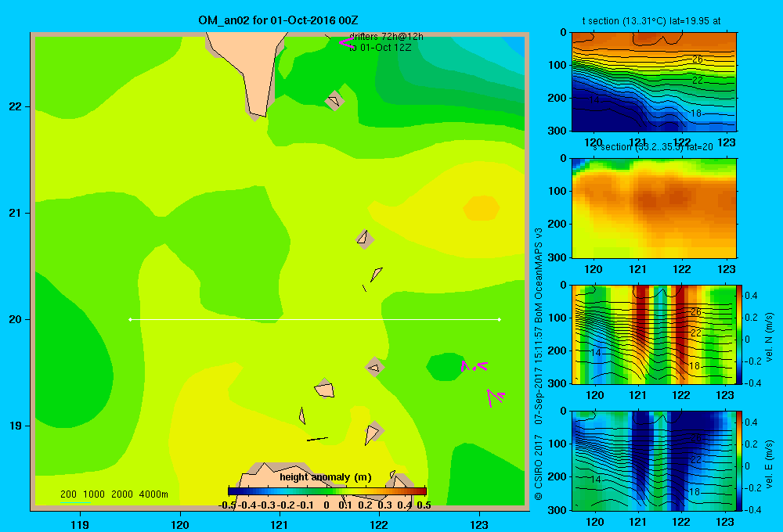This screenshot has width=783, height=532.
Task: Click longitude label 122 on main map
Action: [x=380, y=524]
